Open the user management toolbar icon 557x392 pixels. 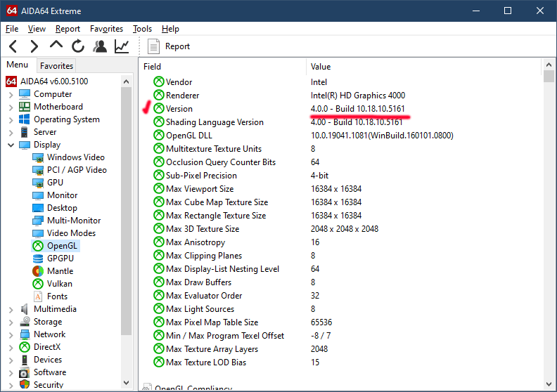[x=100, y=46]
